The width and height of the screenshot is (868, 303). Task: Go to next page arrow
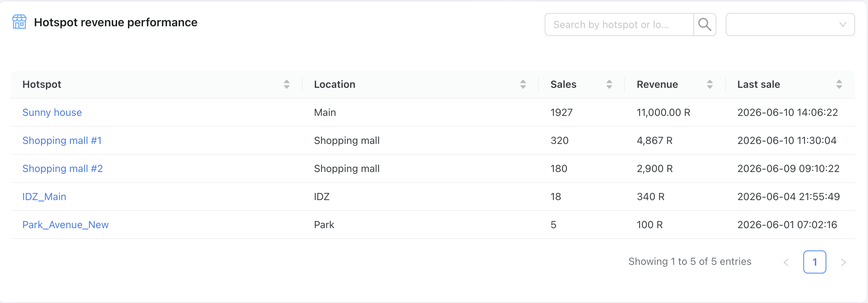(844, 262)
